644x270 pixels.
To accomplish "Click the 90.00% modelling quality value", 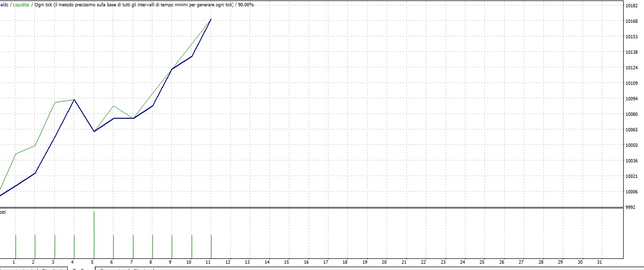I will click(246, 4).
